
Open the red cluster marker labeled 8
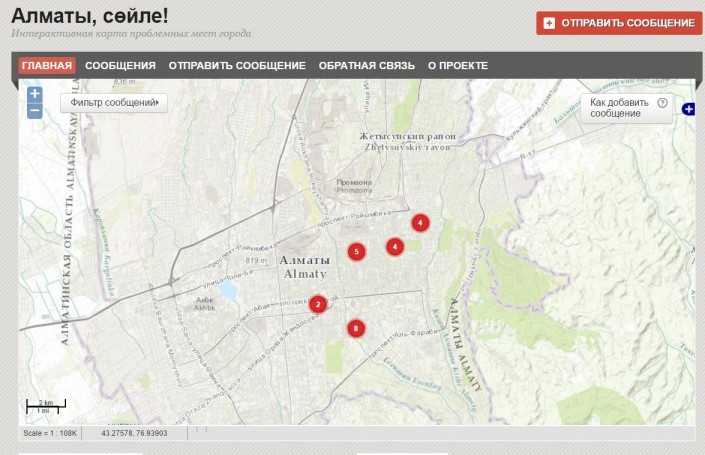(x=355, y=328)
